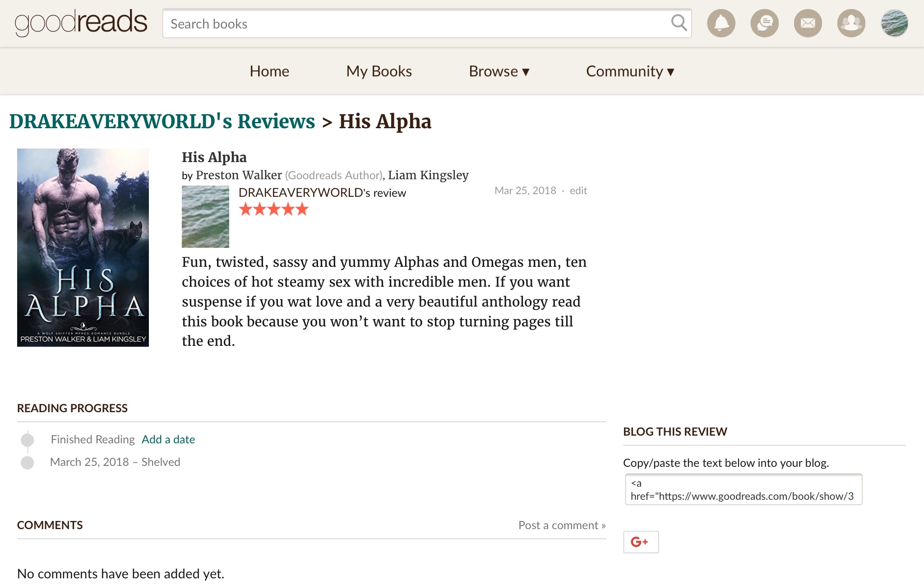Expand the Browse dropdown menu
This screenshot has height=586, width=924.
coord(499,71)
